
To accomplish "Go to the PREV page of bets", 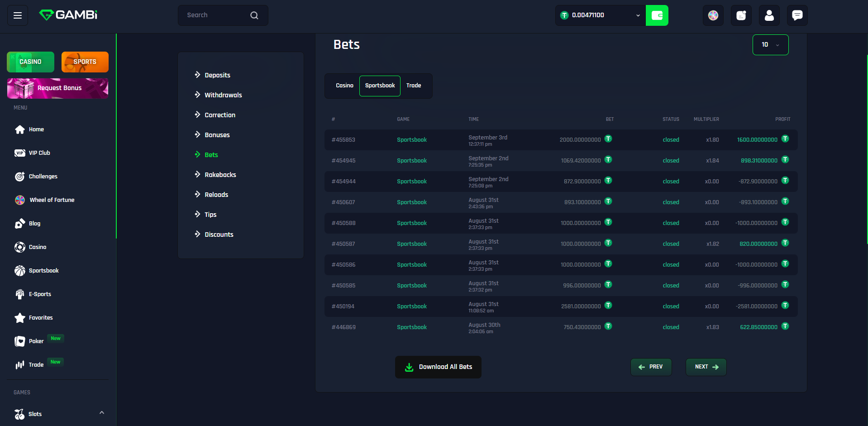I will 651,367.
